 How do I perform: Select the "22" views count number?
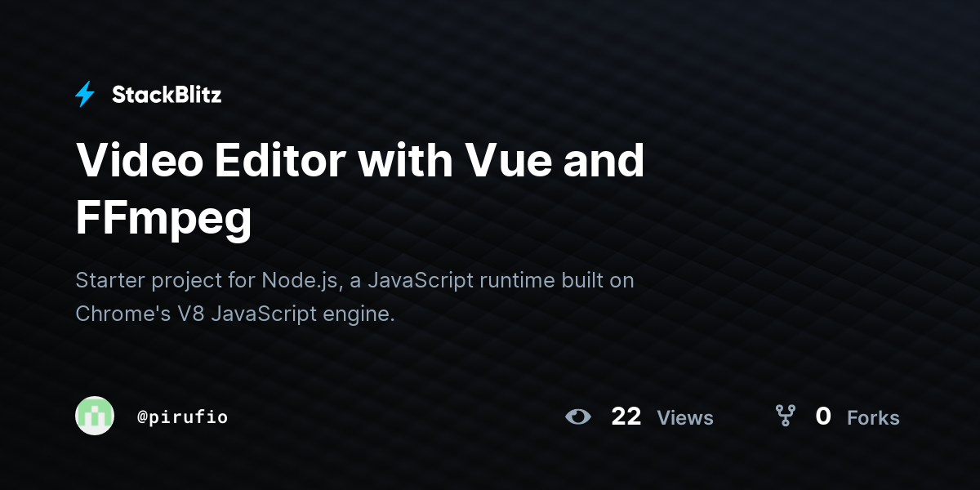pyautogui.click(x=626, y=416)
